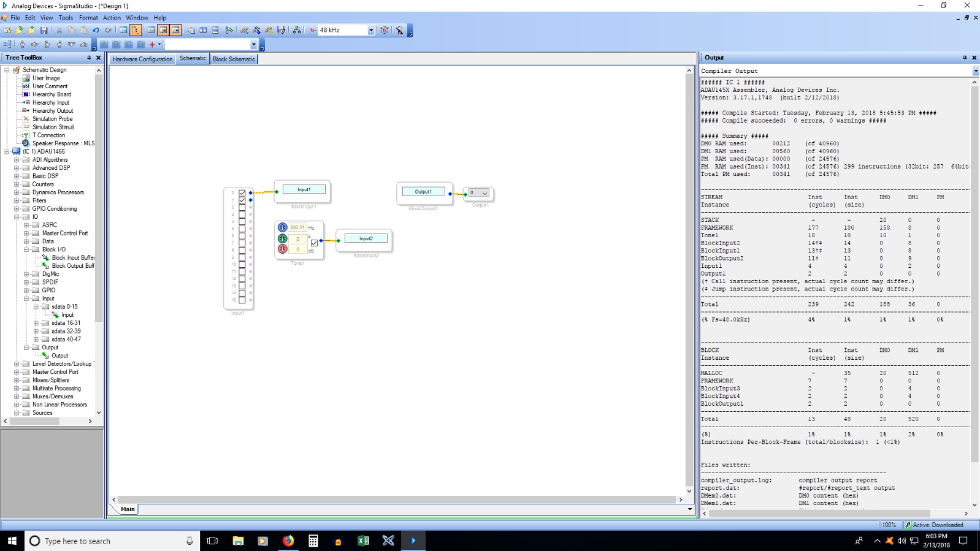Select Block Input Buffer in the tree
Viewport: 980px width, 551px height.
pos(73,258)
